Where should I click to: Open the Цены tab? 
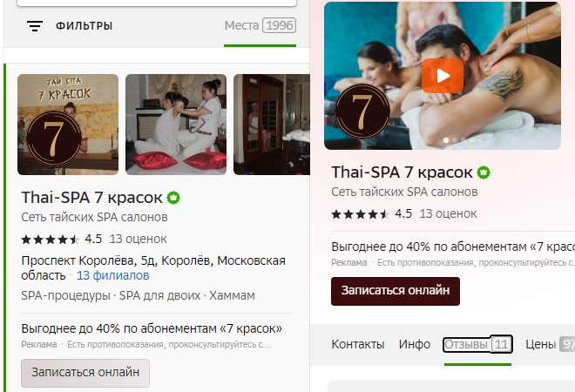click(550, 344)
